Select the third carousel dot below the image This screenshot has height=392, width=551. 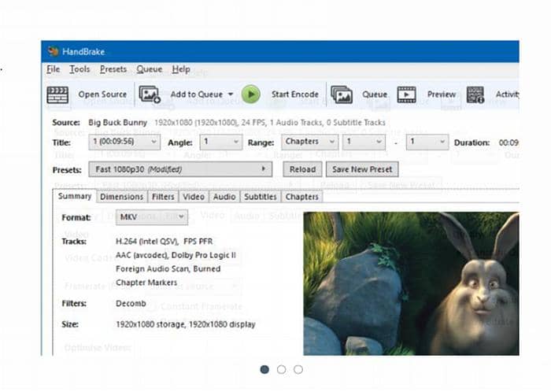298,369
